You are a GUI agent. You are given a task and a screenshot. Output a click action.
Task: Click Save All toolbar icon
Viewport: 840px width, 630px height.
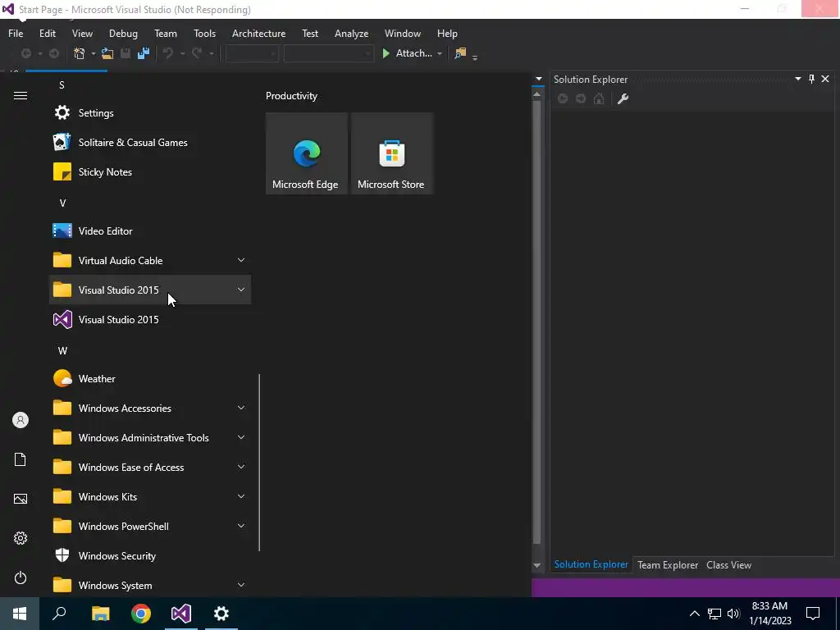click(x=144, y=53)
